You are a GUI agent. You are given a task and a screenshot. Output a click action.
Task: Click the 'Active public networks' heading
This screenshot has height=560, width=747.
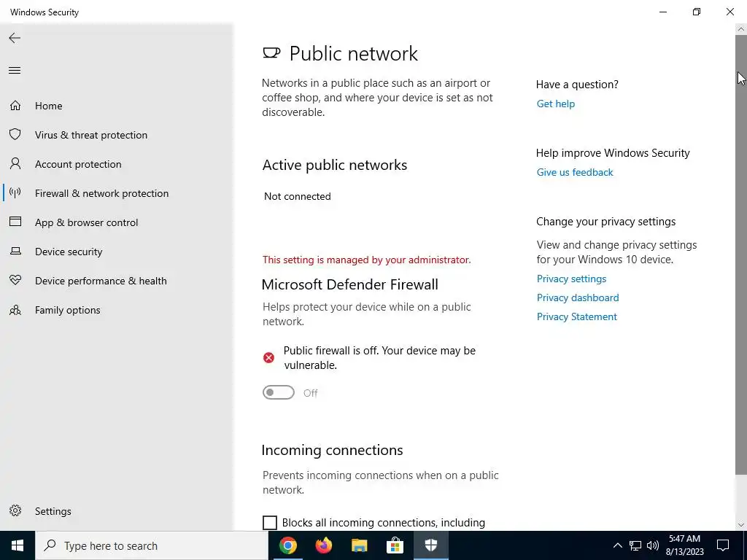pyautogui.click(x=334, y=165)
